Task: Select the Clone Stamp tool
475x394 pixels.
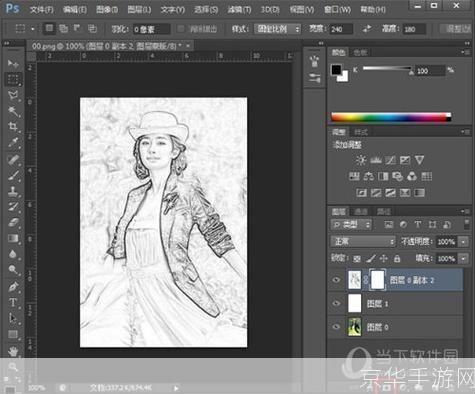Action: point(13,191)
